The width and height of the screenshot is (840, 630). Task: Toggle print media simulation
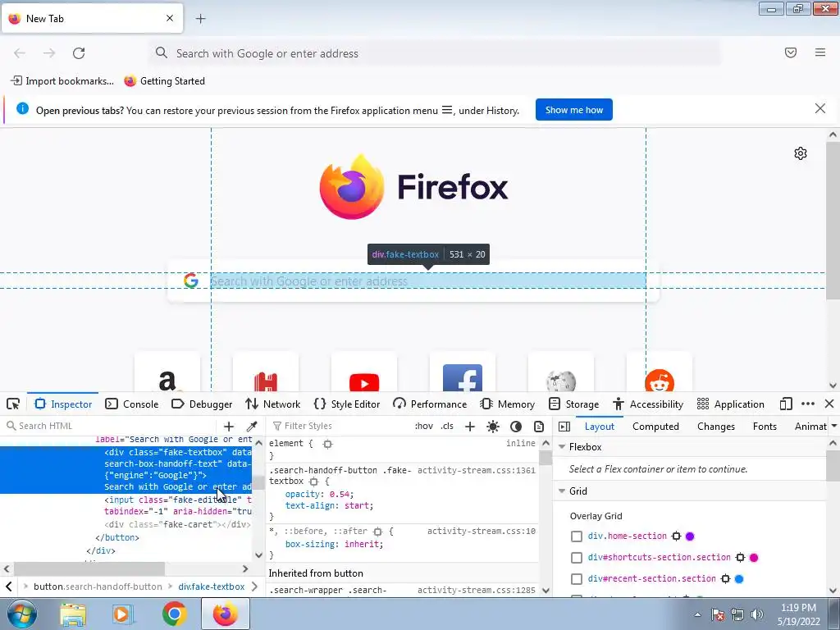tap(539, 427)
